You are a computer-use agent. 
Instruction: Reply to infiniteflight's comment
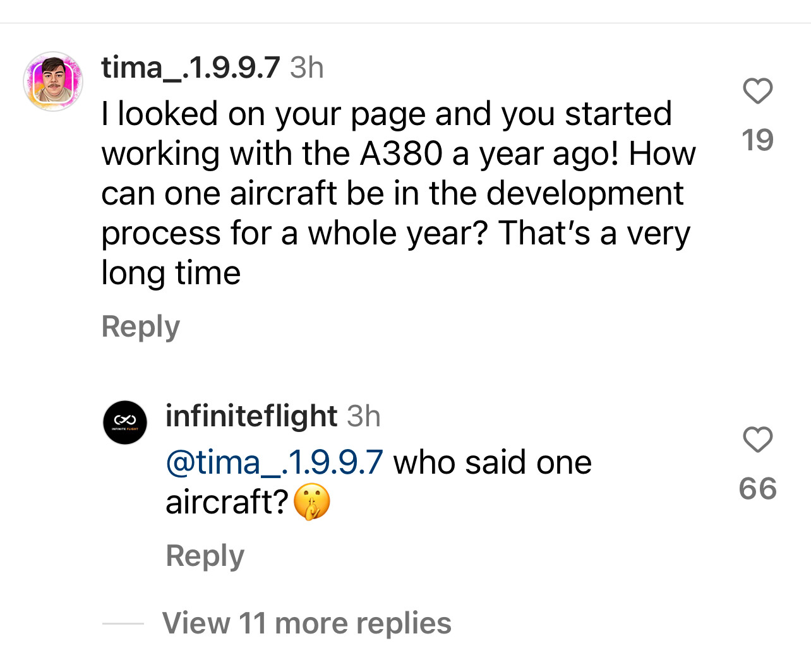[205, 556]
